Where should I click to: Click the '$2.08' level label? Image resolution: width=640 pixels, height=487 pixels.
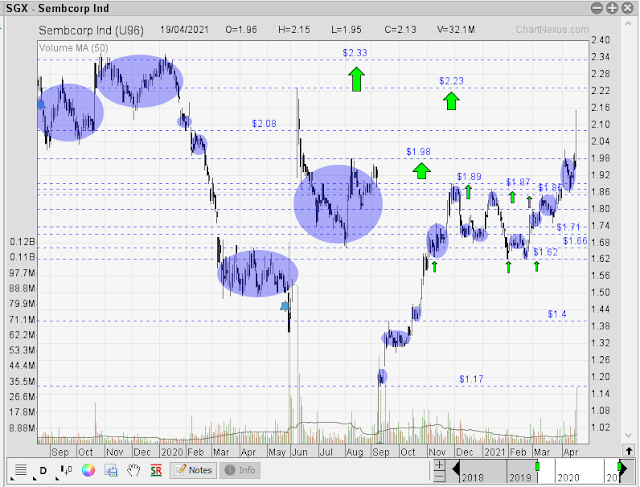click(x=264, y=123)
